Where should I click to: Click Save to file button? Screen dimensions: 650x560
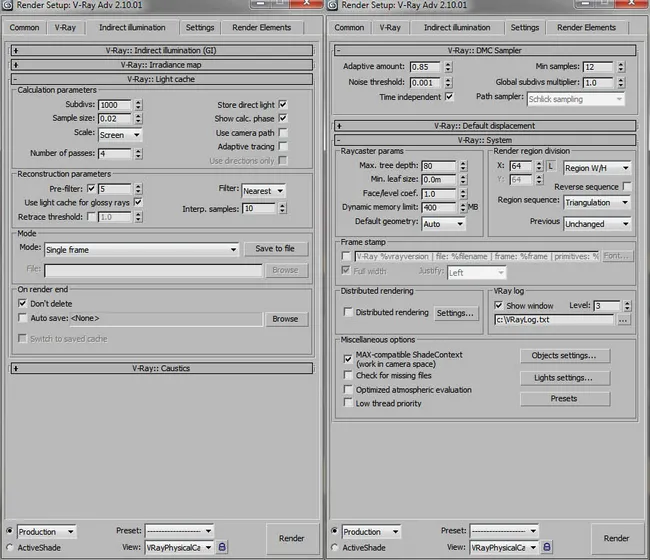click(x=275, y=248)
